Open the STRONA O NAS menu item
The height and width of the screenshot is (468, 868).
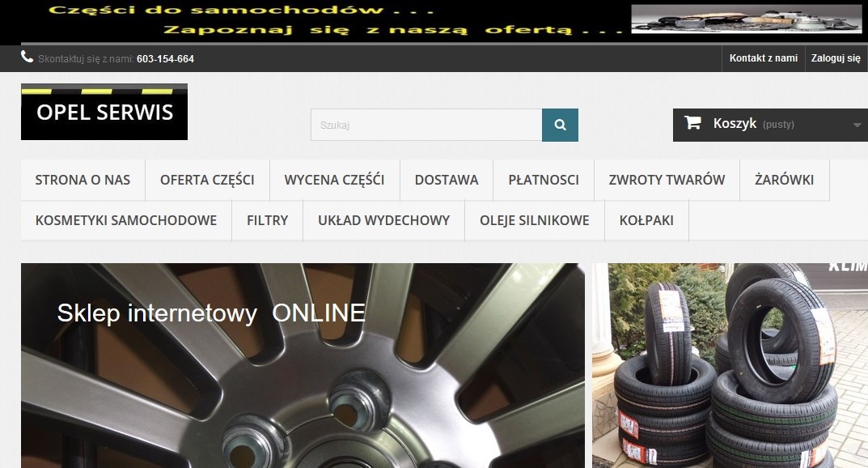pos(83,180)
